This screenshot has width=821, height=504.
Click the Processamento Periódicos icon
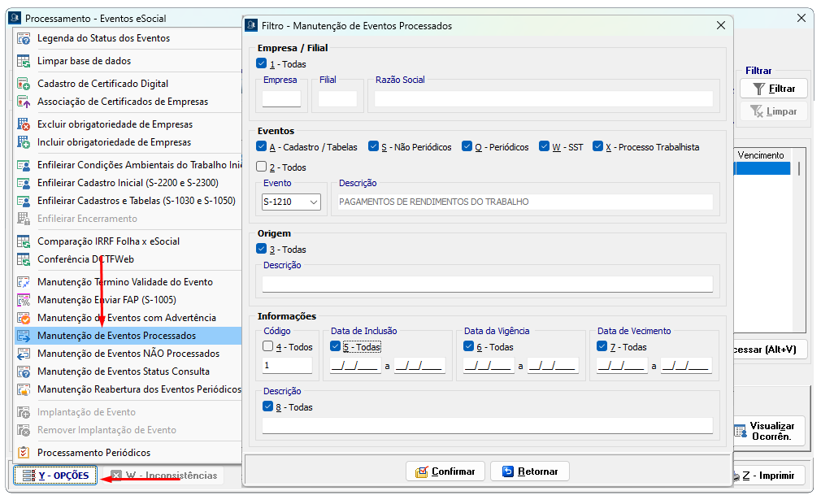(24, 453)
